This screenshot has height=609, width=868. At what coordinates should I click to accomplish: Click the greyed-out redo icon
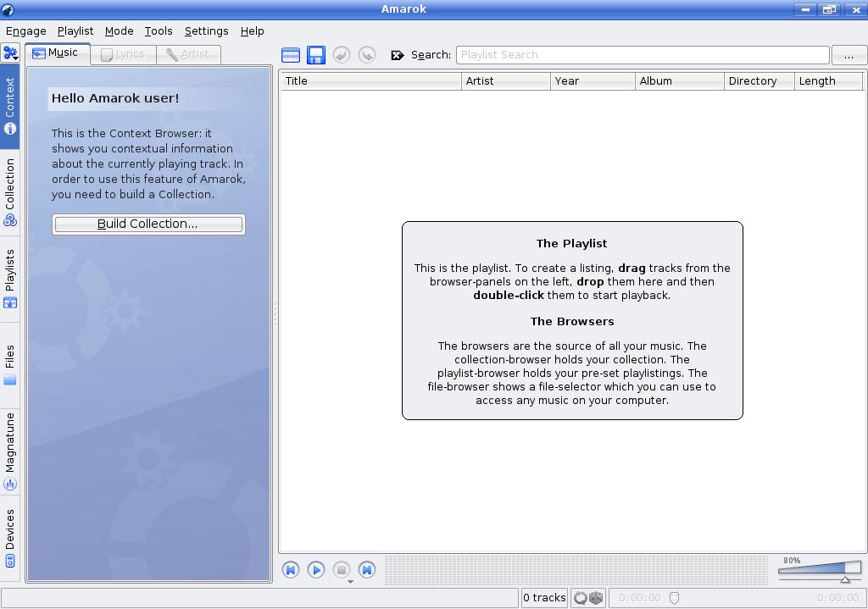[367, 55]
